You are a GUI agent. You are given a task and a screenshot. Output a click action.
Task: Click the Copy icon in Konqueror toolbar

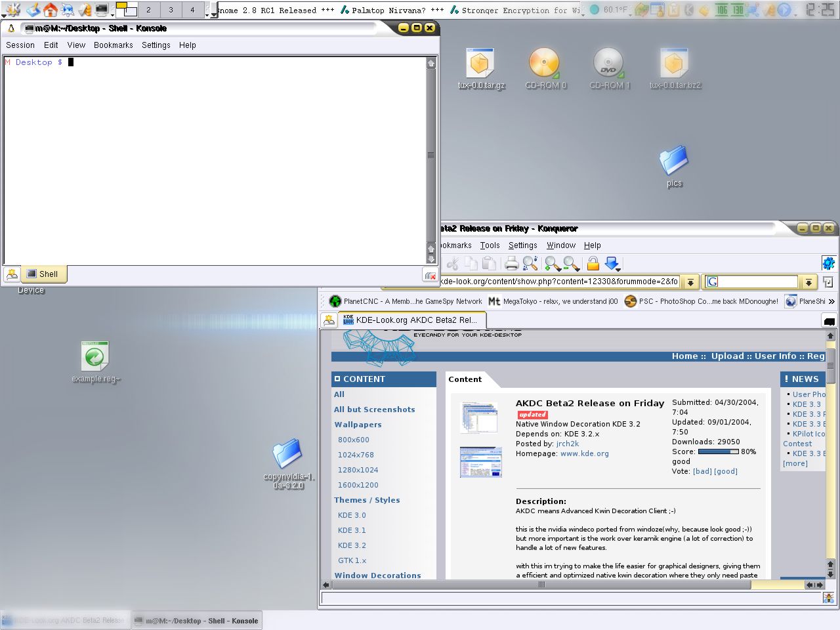coord(471,264)
